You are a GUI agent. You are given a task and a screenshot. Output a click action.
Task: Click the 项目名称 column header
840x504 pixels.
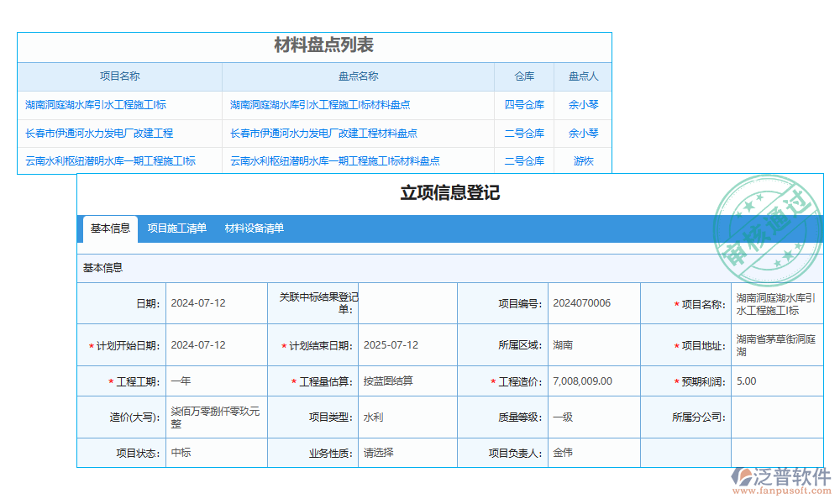pyautogui.click(x=119, y=76)
